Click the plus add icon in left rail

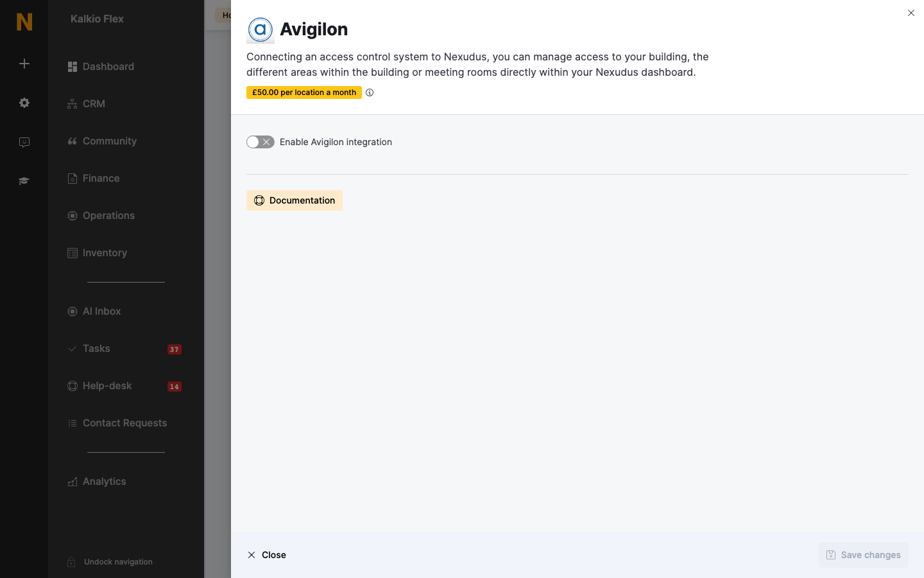coord(24,64)
